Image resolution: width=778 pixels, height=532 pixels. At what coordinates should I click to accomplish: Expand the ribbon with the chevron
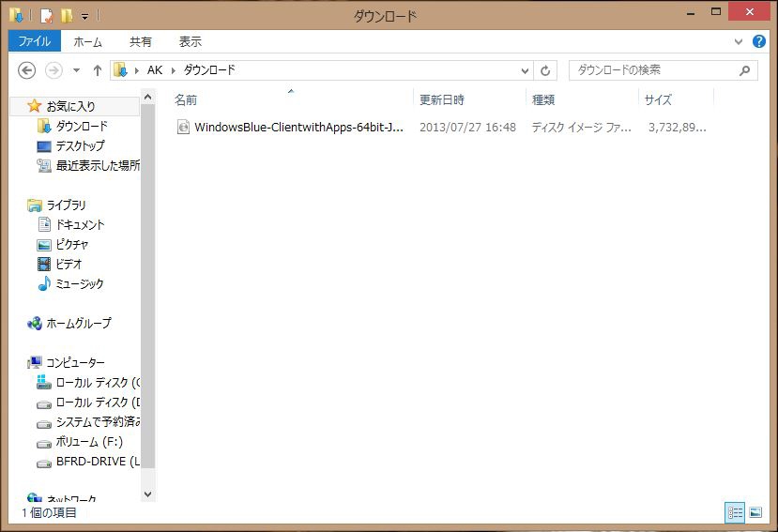(x=739, y=41)
